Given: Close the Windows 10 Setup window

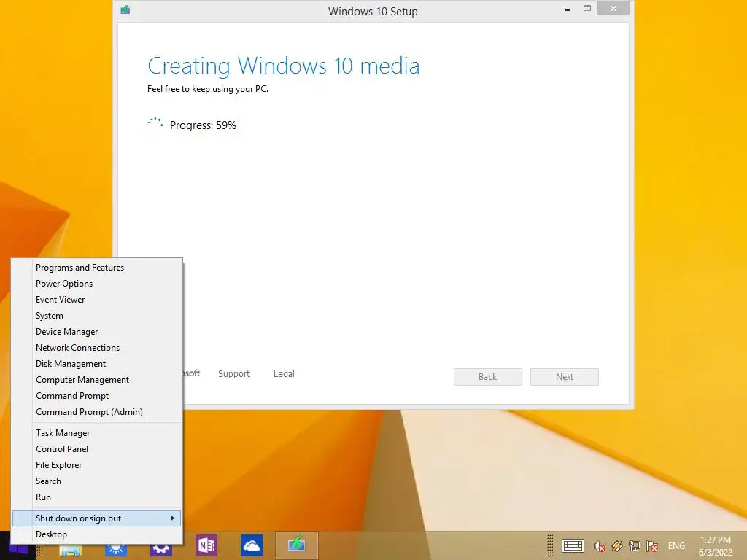Looking at the screenshot, I should (x=613, y=9).
